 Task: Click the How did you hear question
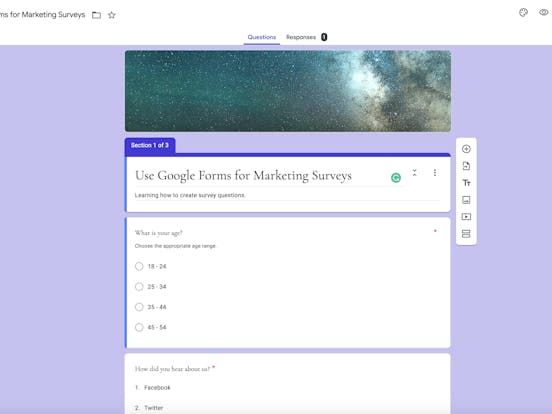(172, 369)
